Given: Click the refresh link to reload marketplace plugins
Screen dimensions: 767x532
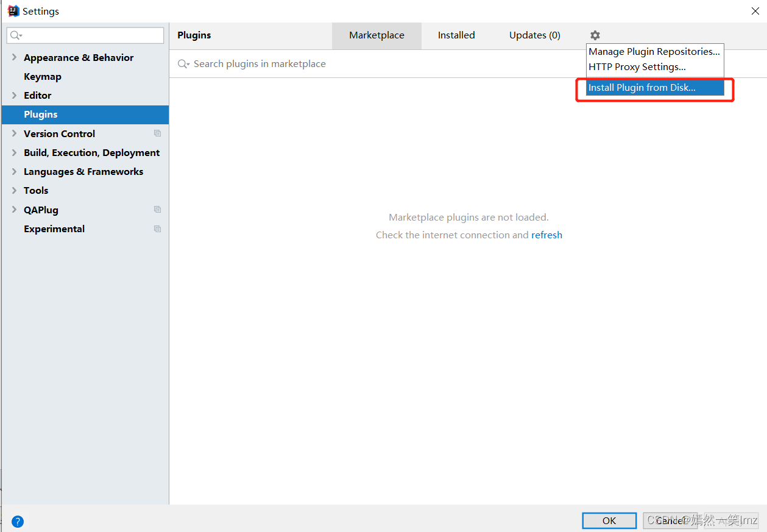Looking at the screenshot, I should coord(546,235).
